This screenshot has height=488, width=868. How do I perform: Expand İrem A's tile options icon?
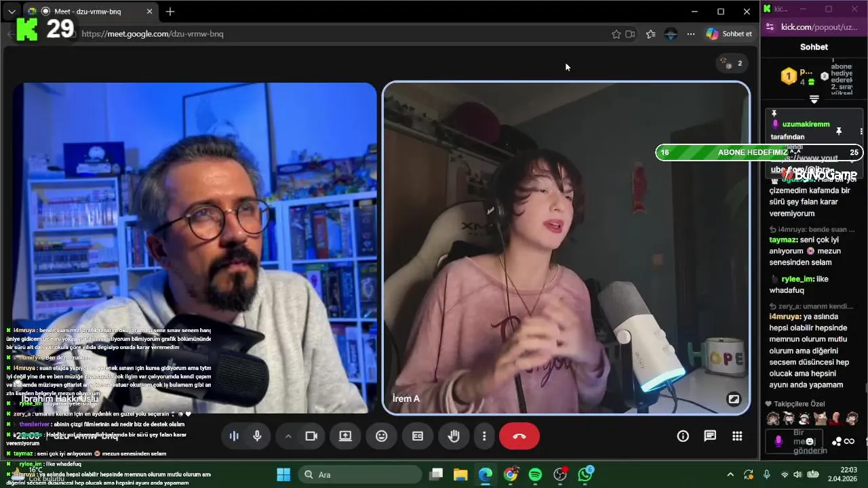click(x=733, y=399)
